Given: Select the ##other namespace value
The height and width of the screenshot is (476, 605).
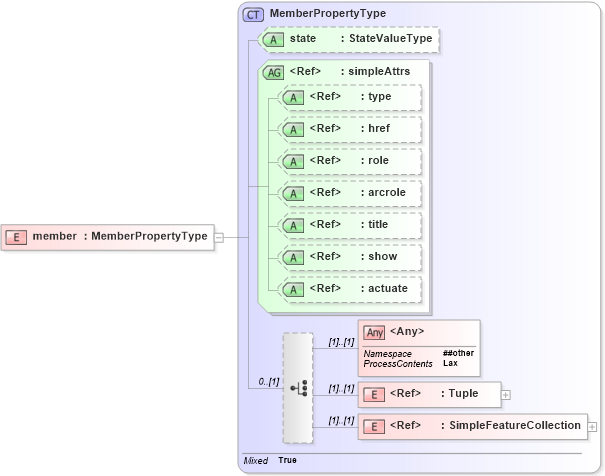Looking at the screenshot, I should (458, 353).
